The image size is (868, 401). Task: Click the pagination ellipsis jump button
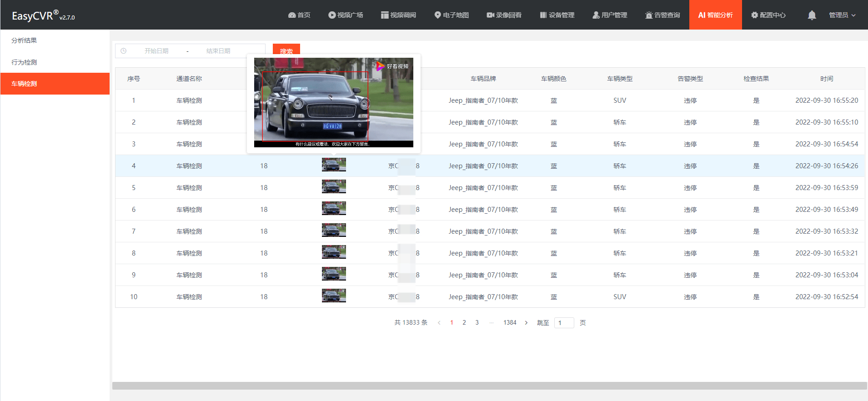492,322
